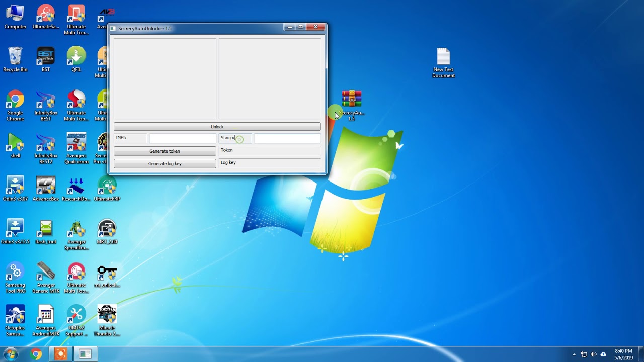Click the InfinityBox BEST2 shortcut
The height and width of the screenshot is (362, 644).
click(46, 149)
